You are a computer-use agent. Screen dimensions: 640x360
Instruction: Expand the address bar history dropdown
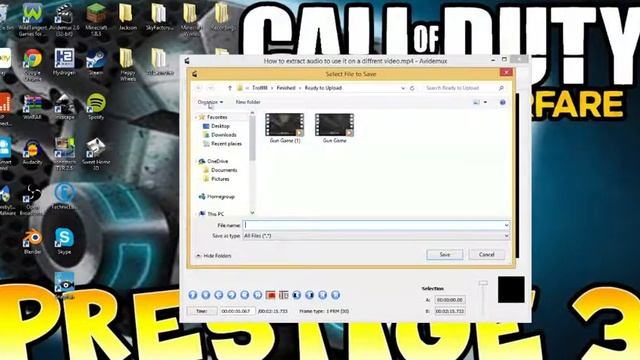click(x=403, y=88)
